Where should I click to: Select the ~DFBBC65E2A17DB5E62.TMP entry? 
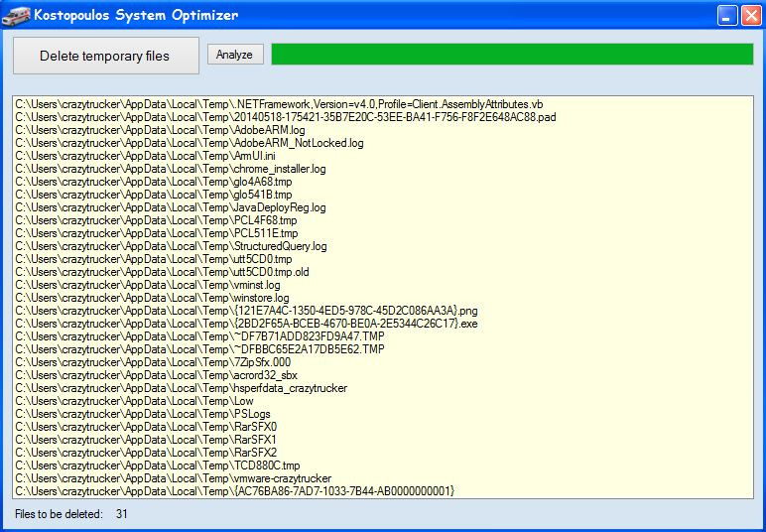click(x=199, y=348)
